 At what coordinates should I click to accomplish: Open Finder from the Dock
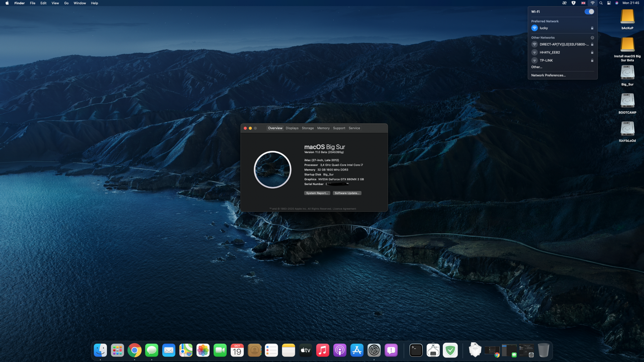click(100, 350)
